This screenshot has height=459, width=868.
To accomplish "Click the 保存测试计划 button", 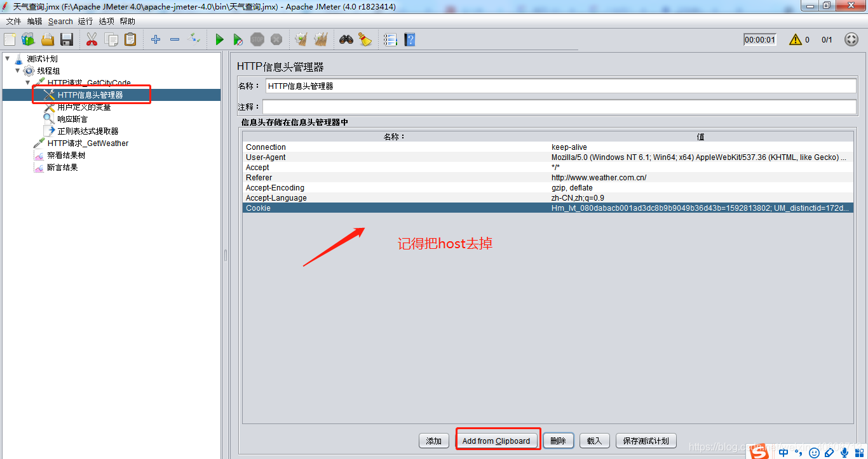I will coord(646,441).
